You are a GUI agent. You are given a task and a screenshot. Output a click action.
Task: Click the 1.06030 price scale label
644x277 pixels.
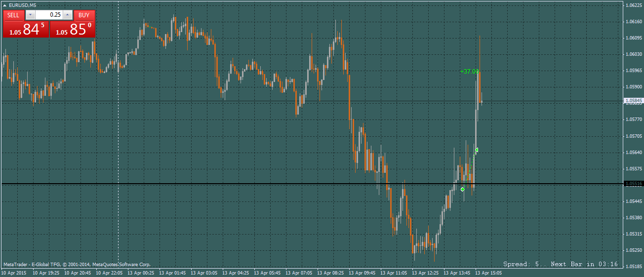633,54
